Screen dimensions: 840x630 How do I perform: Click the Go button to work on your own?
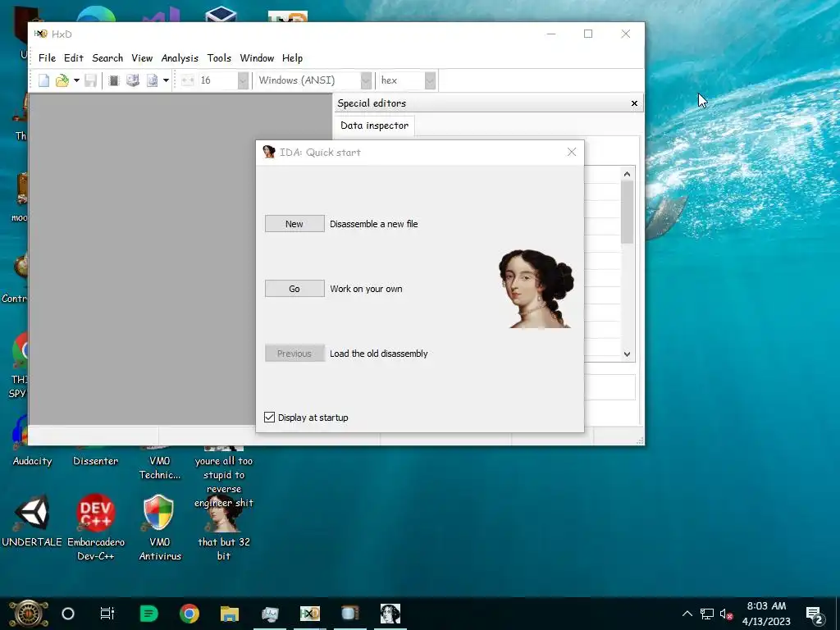click(294, 289)
